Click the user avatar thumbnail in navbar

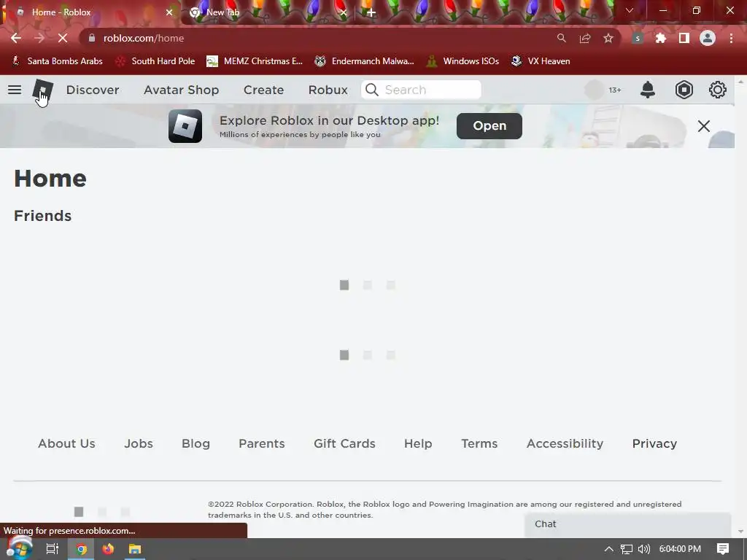[x=594, y=90]
